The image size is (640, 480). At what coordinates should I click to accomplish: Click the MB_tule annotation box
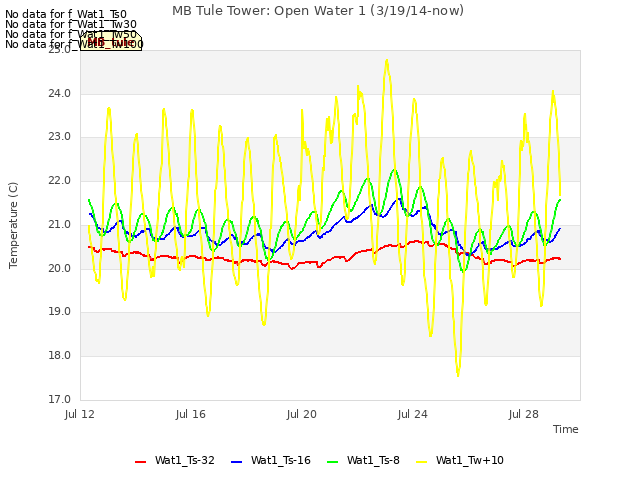111,41
